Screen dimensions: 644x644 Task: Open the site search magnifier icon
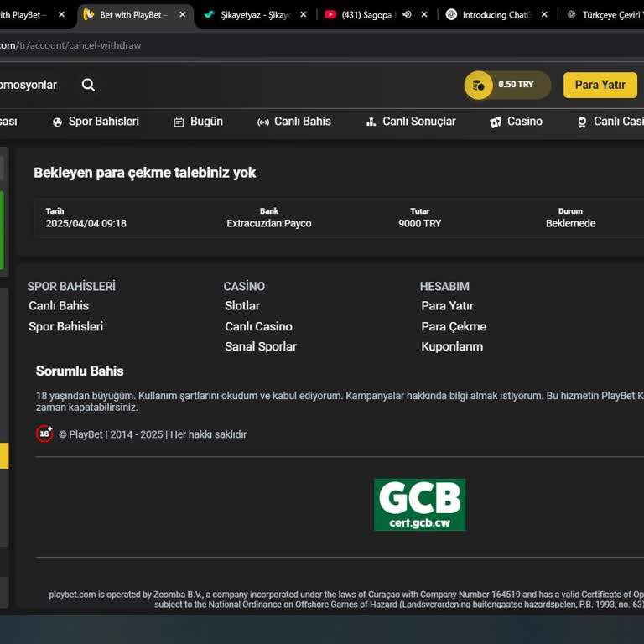tap(88, 85)
